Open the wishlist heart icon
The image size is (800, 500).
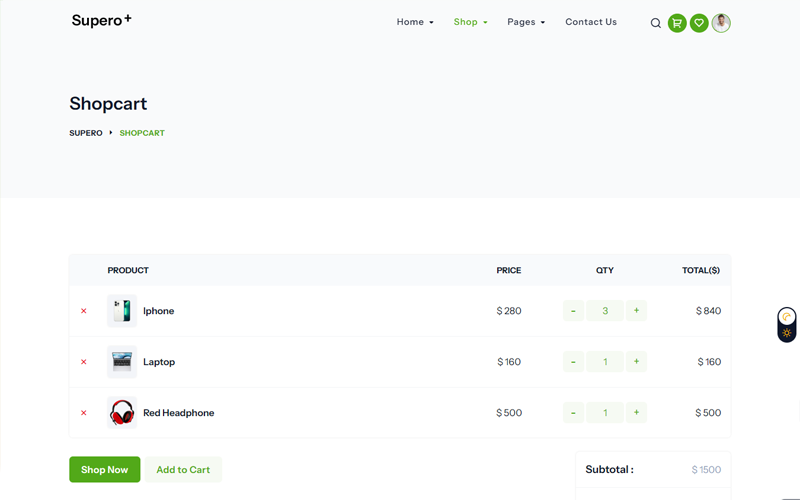tap(699, 23)
